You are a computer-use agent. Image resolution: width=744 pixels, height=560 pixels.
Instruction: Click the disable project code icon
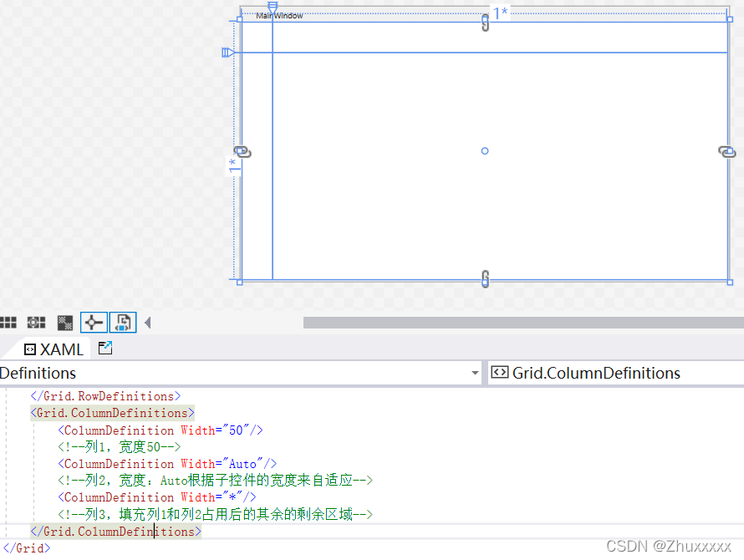pos(122,322)
